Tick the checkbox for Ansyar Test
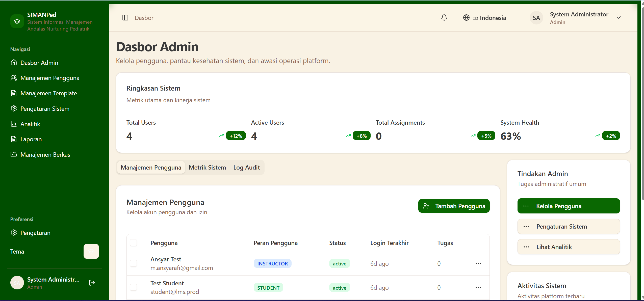 (x=133, y=263)
